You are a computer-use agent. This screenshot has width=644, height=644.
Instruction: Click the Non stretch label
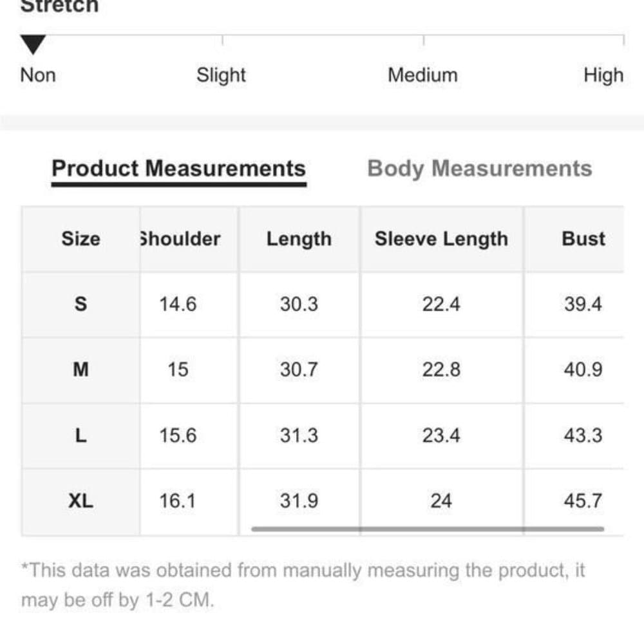pyautogui.click(x=38, y=75)
